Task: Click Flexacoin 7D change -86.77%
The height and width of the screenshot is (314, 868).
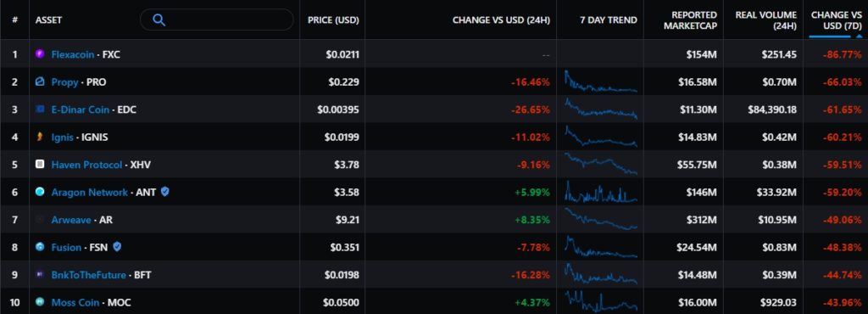Action: [x=842, y=54]
